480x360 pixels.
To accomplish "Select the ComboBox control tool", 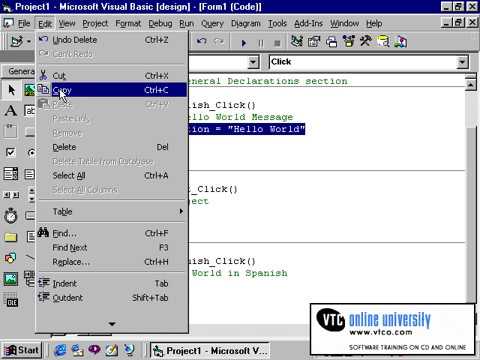I will (x=11, y=174).
